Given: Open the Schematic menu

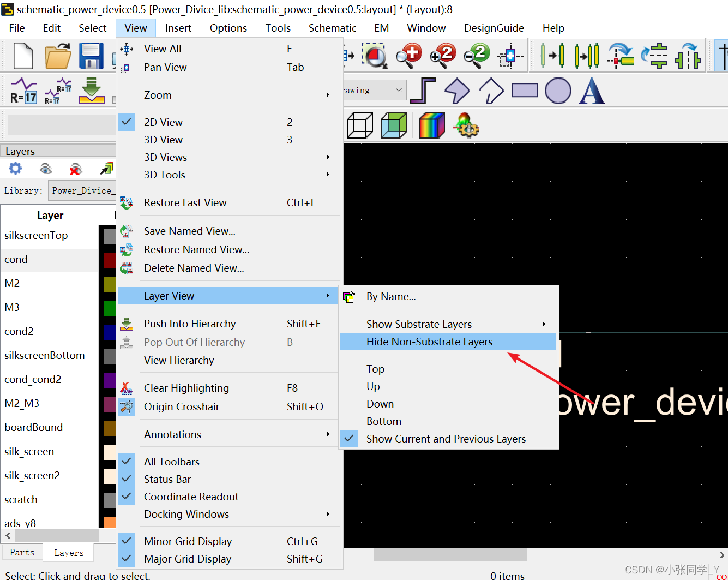Looking at the screenshot, I should 332,28.
